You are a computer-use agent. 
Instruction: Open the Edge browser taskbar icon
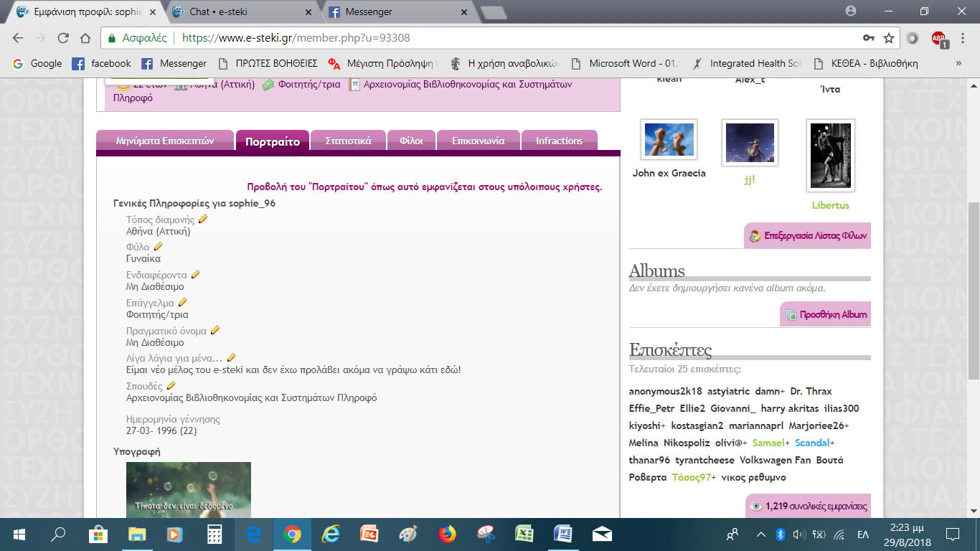(x=253, y=534)
